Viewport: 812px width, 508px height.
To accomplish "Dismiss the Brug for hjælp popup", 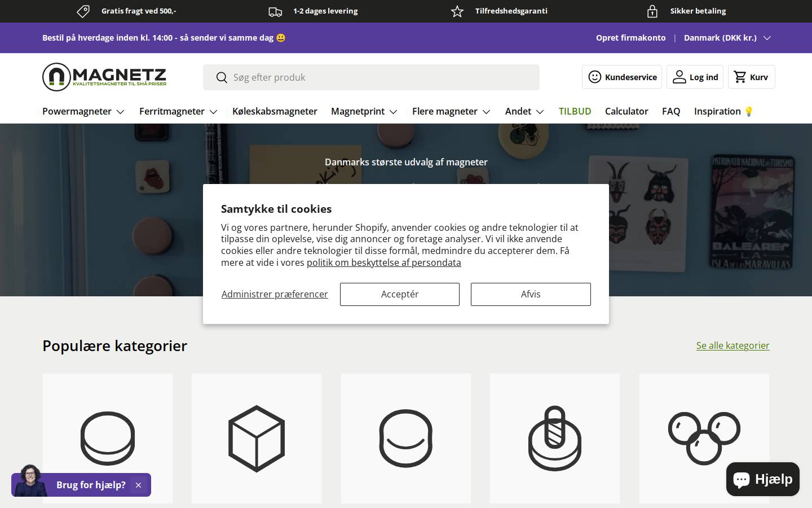I will click(x=138, y=485).
